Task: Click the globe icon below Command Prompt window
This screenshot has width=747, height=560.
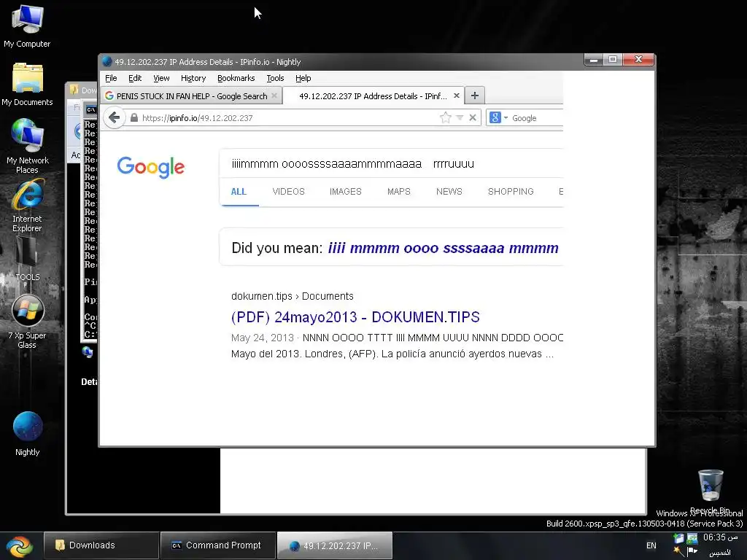Action: click(87, 352)
